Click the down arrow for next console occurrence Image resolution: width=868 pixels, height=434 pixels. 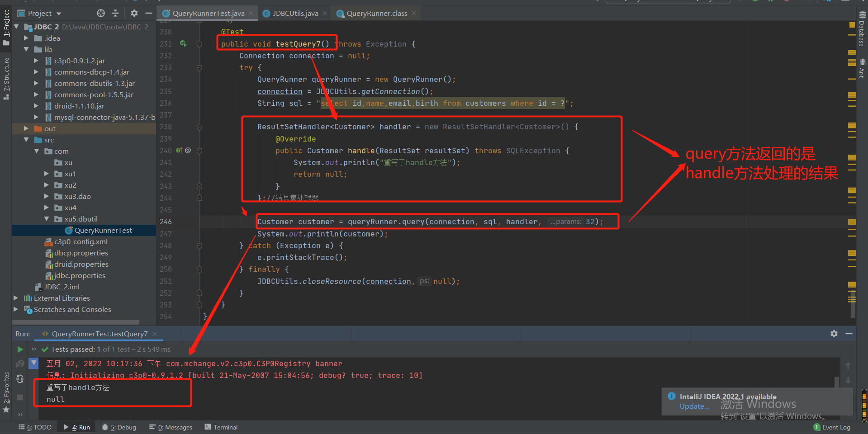click(x=848, y=380)
